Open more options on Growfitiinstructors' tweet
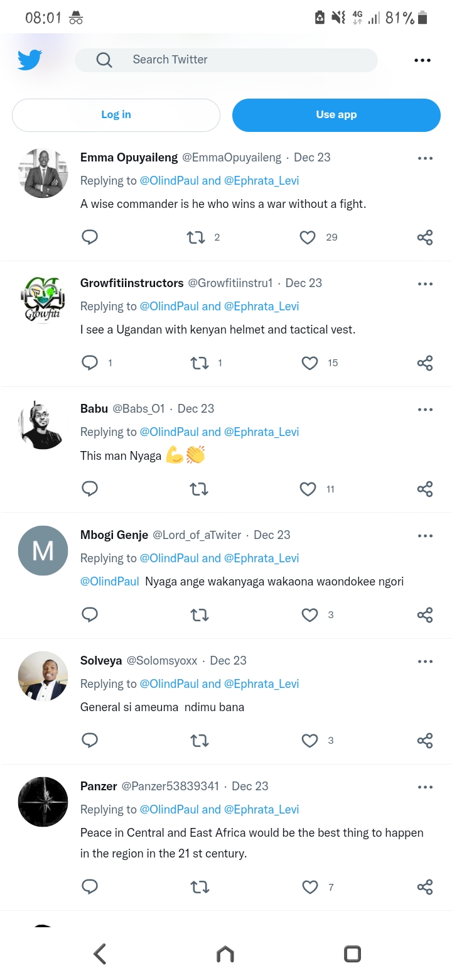Screen dimensions: 452x980 click(x=425, y=284)
